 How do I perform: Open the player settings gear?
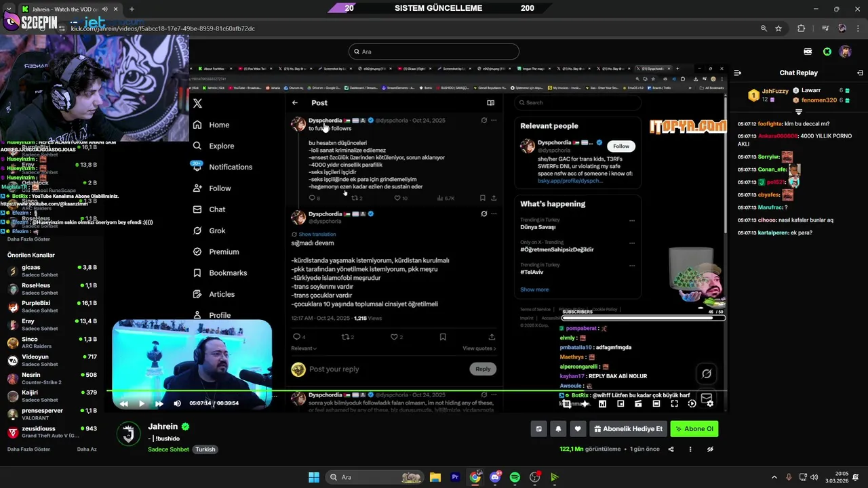click(710, 403)
